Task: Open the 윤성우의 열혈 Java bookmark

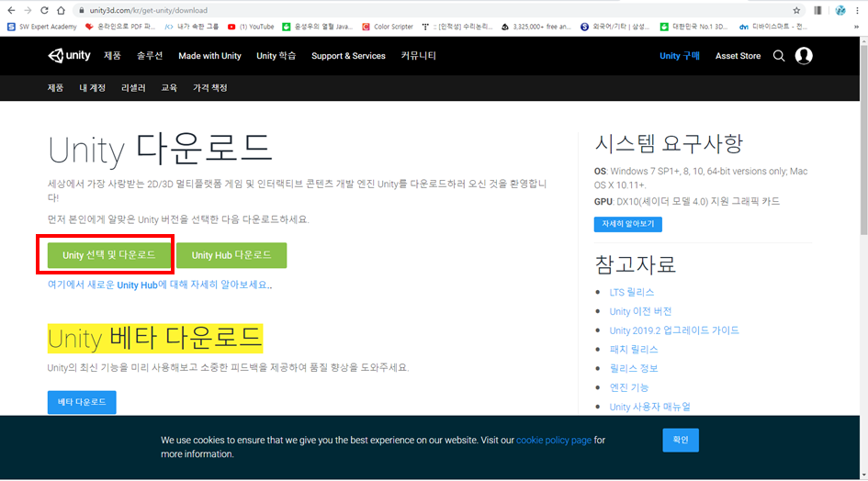Action: (317, 26)
